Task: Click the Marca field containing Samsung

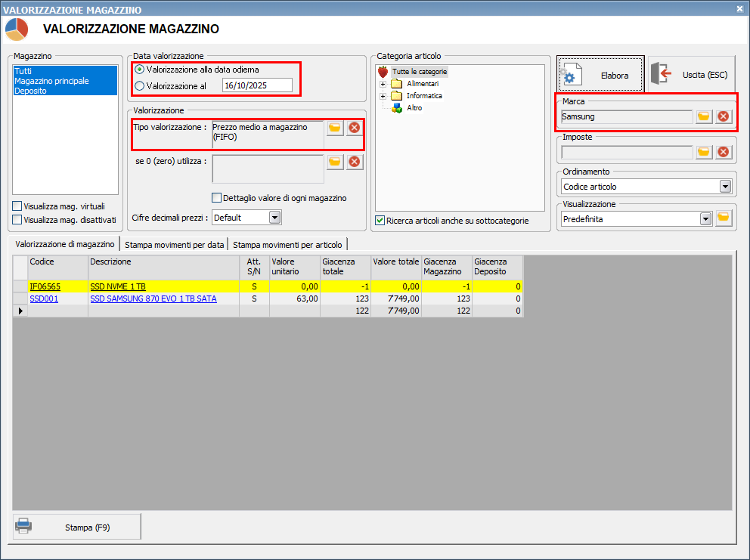Action: point(627,116)
